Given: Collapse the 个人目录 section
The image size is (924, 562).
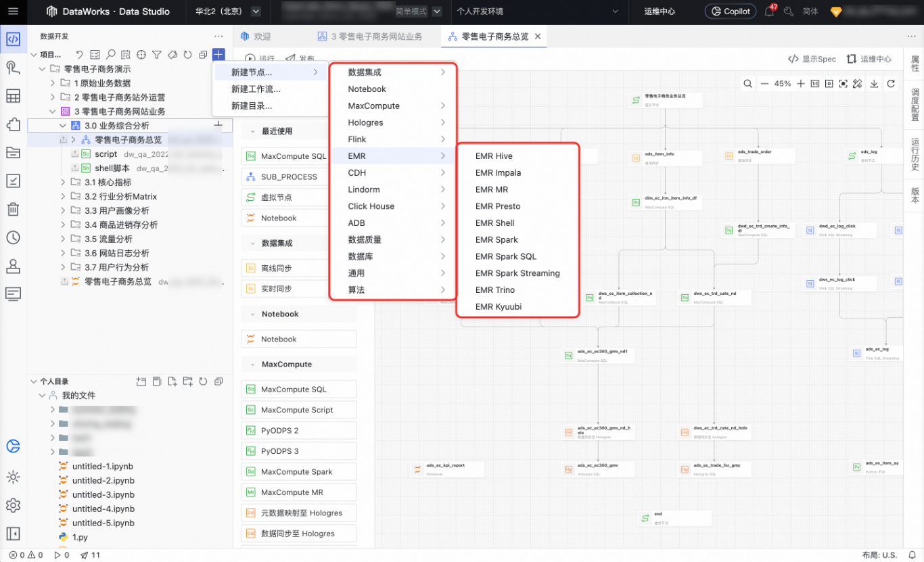Looking at the screenshot, I should 33,381.
